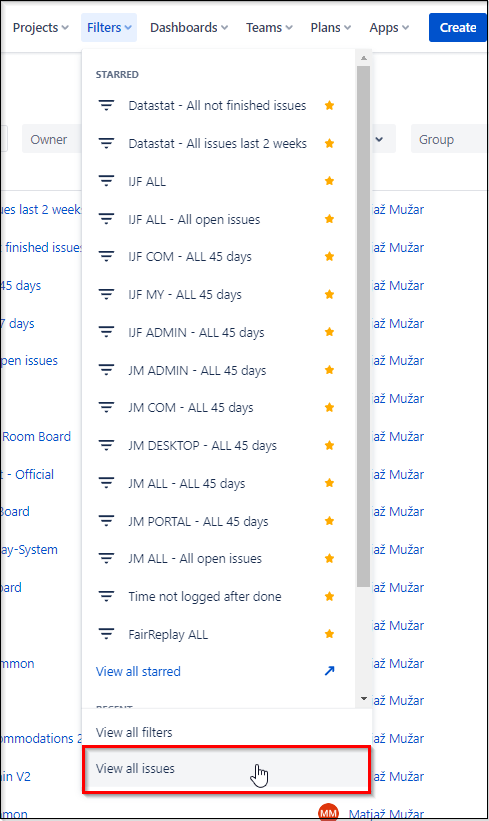Click filter icon beside Time not logged after done
This screenshot has width=489, height=821.
[106, 596]
